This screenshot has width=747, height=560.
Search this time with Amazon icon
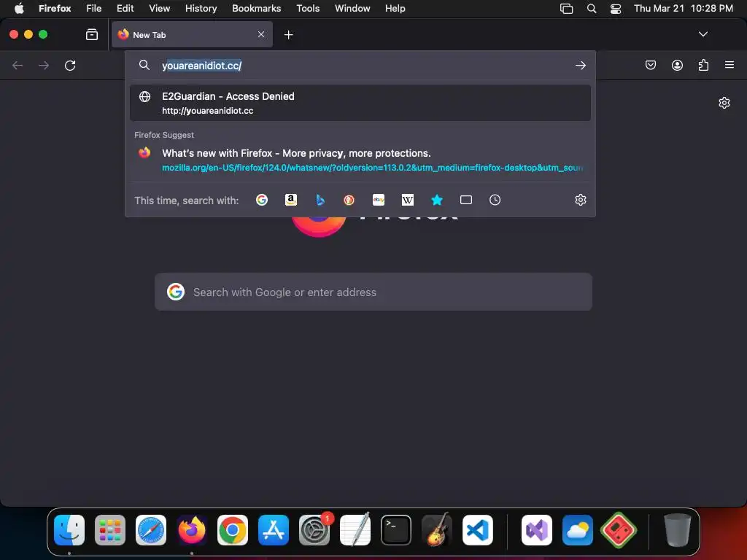pos(291,200)
